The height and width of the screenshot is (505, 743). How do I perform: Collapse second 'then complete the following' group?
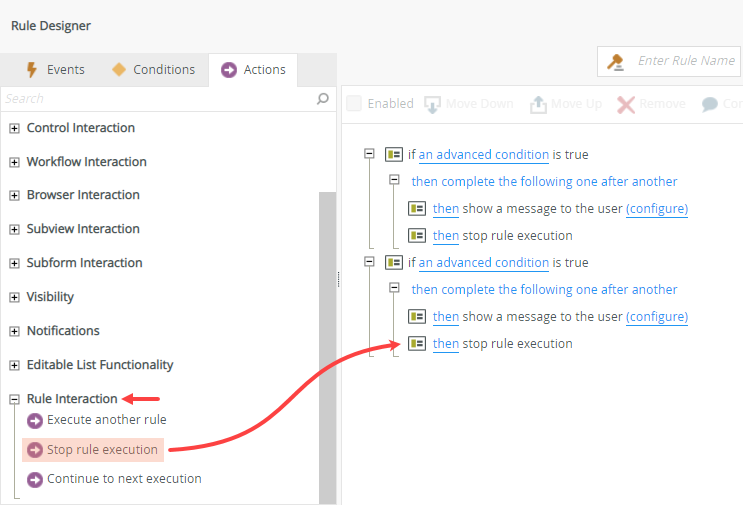click(394, 288)
